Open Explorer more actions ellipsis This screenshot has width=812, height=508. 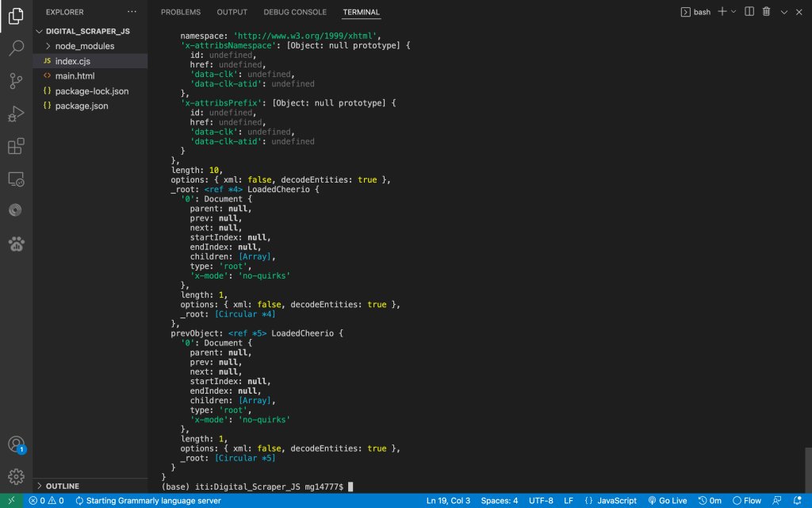(x=132, y=12)
